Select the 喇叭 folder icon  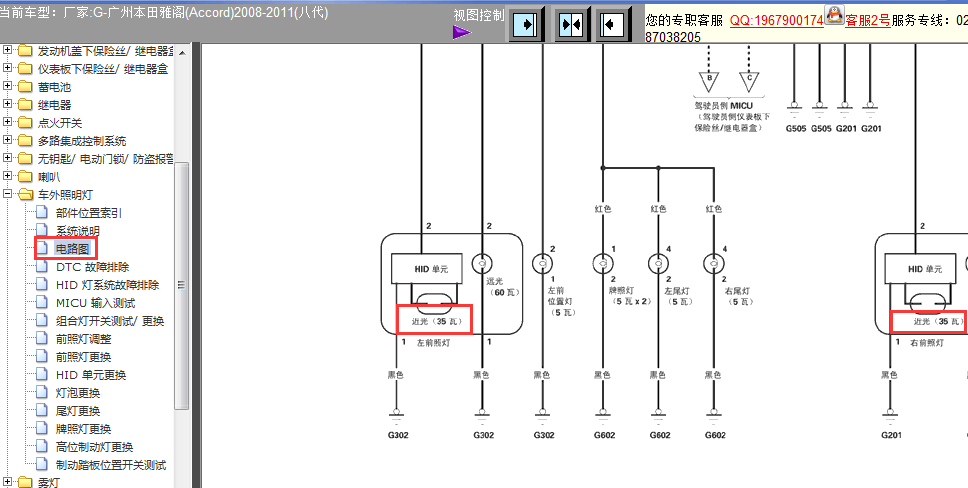(25, 177)
